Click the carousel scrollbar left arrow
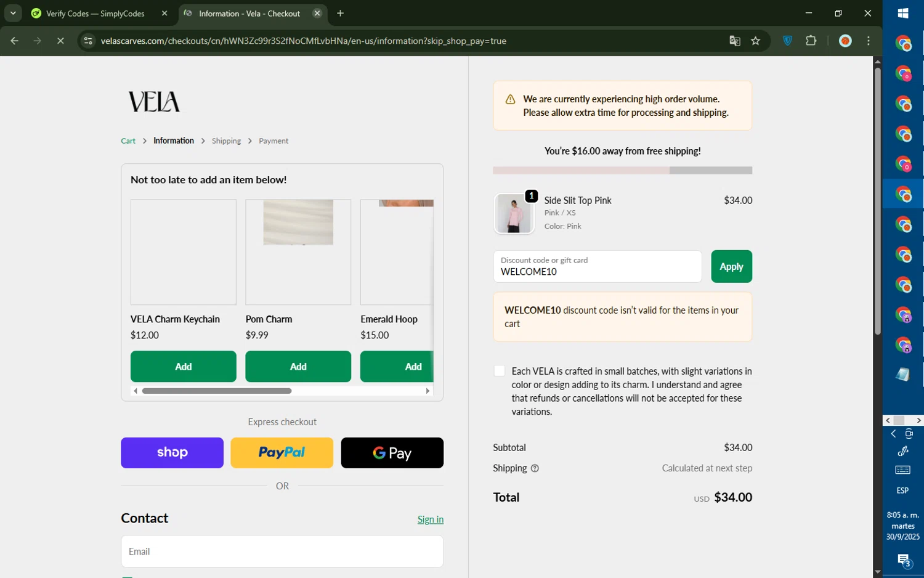 [x=136, y=391]
